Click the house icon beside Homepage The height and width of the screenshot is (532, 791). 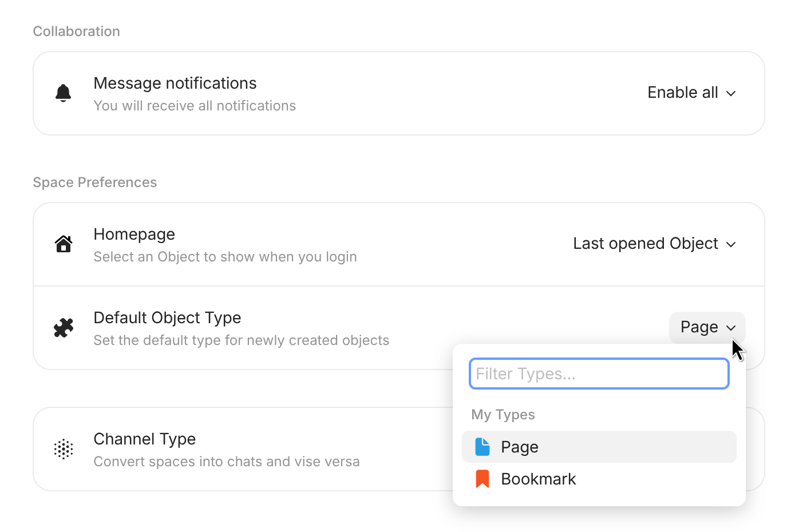(64, 244)
